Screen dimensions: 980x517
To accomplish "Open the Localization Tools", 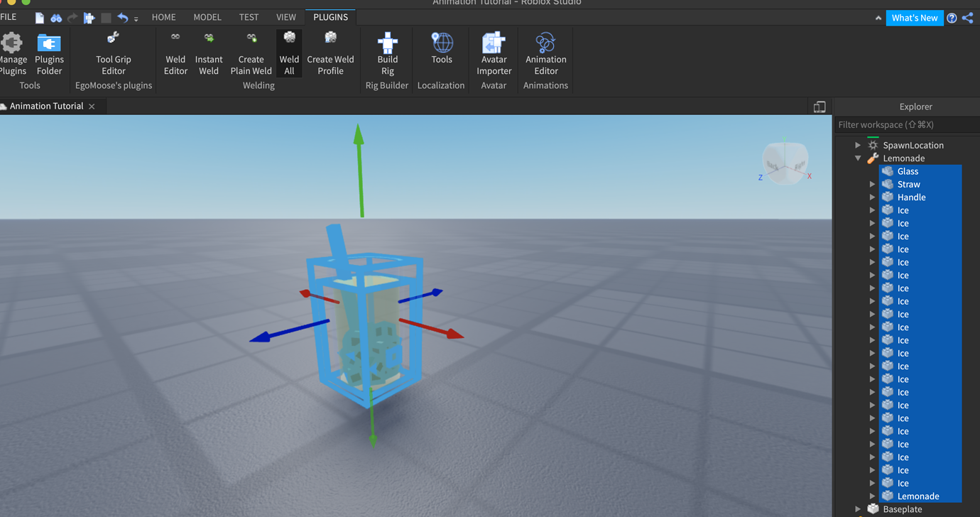I will coord(441,53).
